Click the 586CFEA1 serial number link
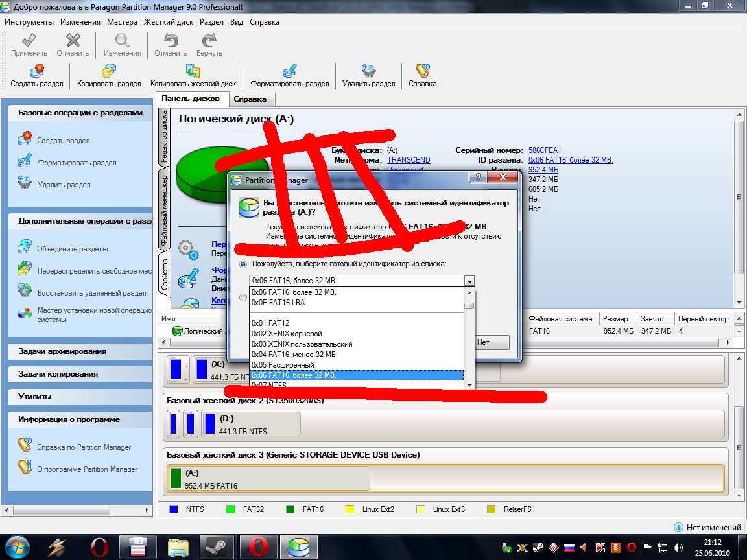The width and height of the screenshot is (747, 560). [545, 150]
